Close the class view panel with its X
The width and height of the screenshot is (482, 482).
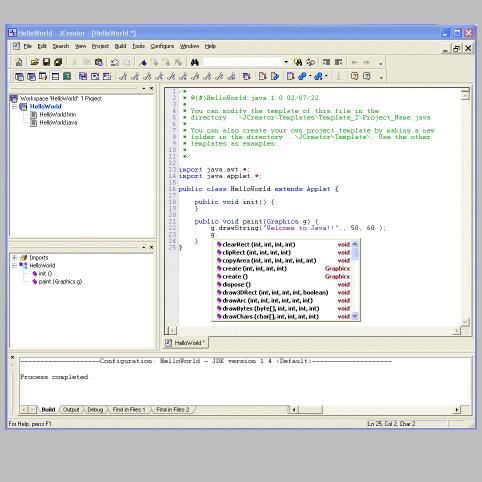point(151,247)
